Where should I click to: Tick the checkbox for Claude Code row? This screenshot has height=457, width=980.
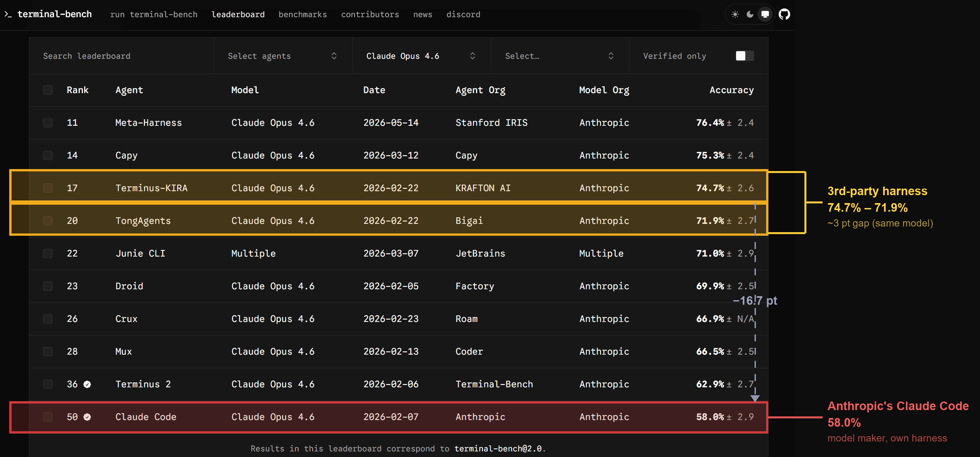pos(48,417)
